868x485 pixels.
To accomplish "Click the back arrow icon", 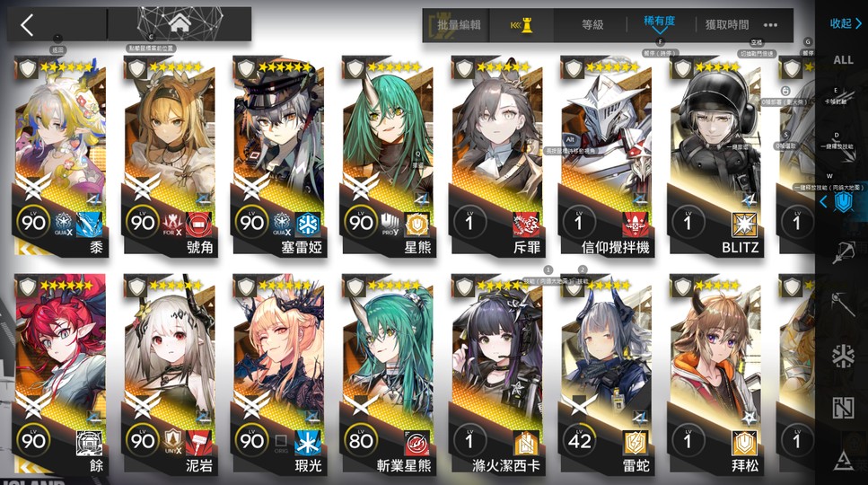I will (x=27, y=25).
